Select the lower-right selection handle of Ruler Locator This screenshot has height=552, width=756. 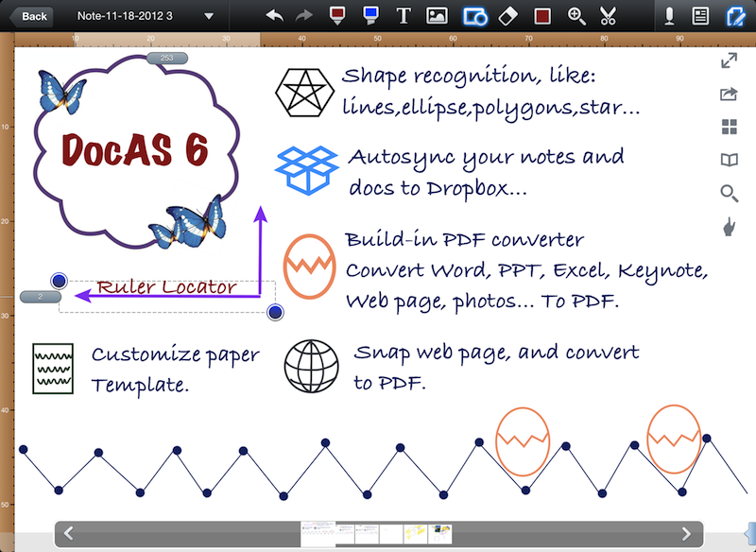pyautogui.click(x=275, y=313)
